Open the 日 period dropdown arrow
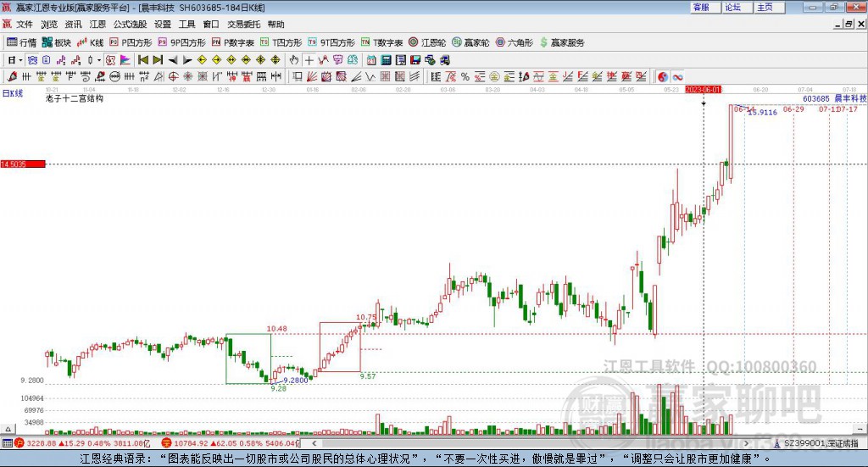The image size is (868, 467). 20,60
